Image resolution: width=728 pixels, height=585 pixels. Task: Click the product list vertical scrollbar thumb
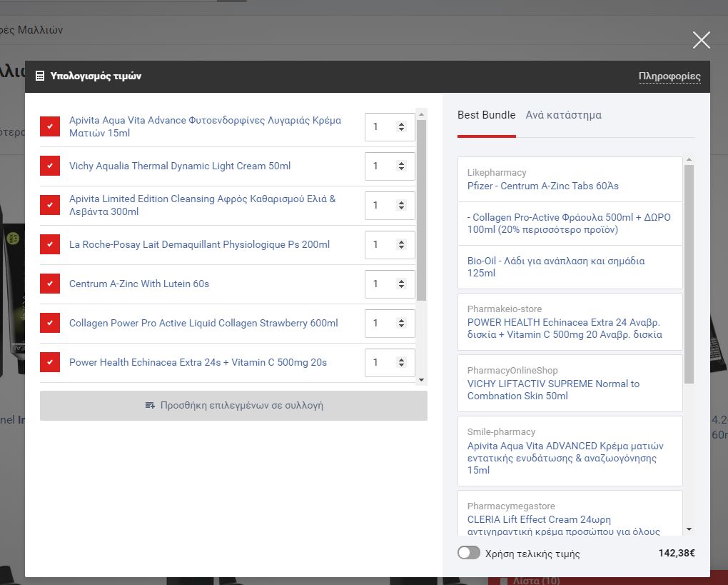point(421,207)
